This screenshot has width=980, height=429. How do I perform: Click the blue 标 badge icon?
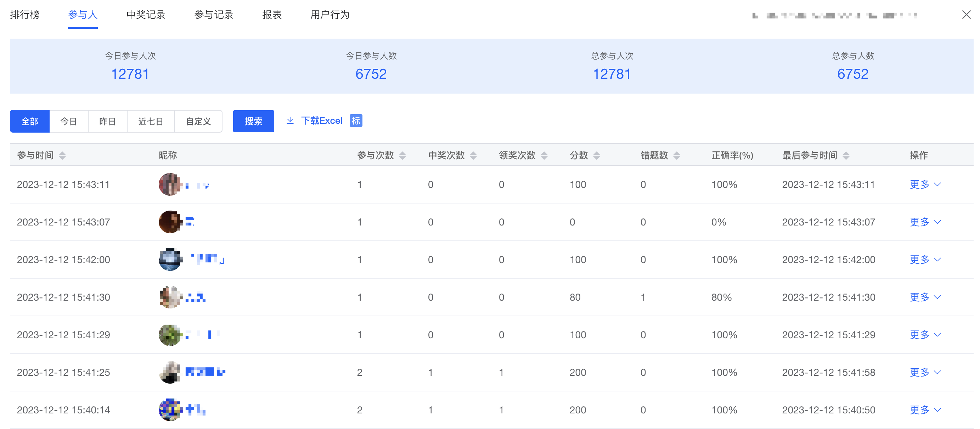[356, 121]
